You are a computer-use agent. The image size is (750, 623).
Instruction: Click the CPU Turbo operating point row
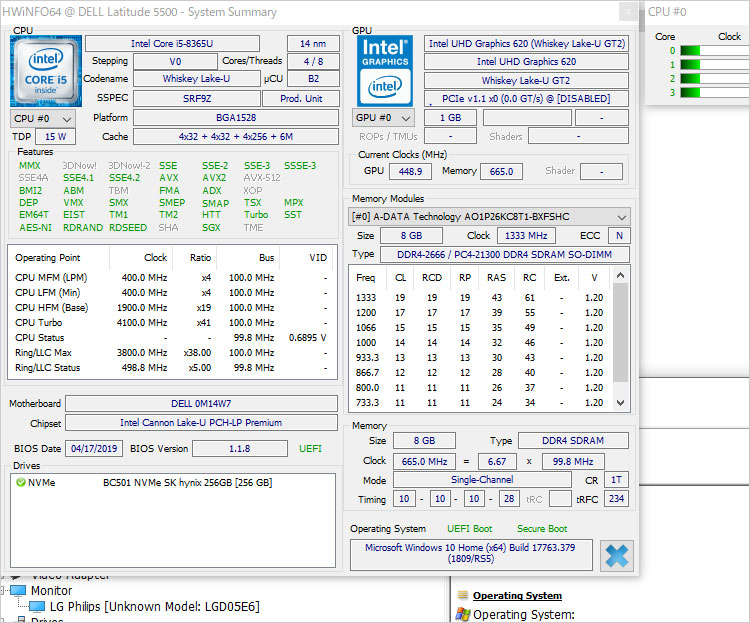coord(171,323)
